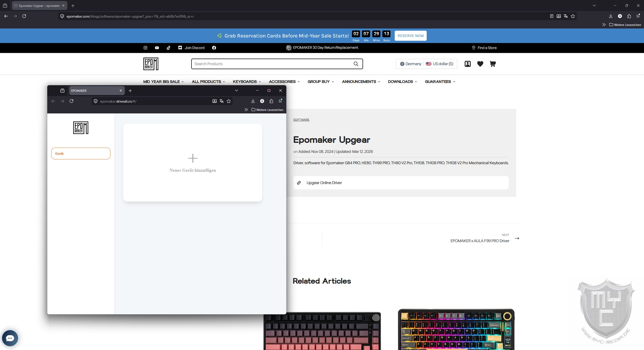Open downloads in the EPOMAKER popup window
The image size is (644, 350).
(253, 101)
